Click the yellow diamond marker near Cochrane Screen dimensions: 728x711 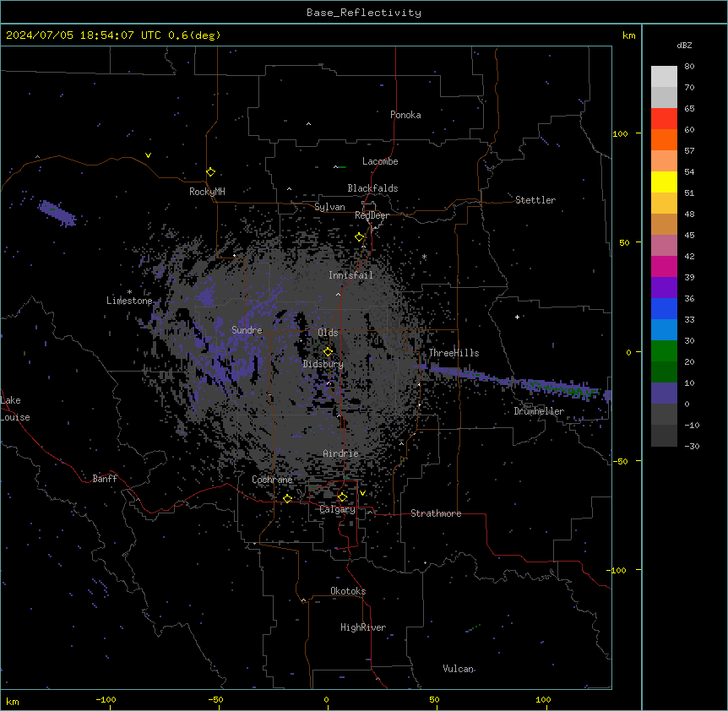coord(287,498)
